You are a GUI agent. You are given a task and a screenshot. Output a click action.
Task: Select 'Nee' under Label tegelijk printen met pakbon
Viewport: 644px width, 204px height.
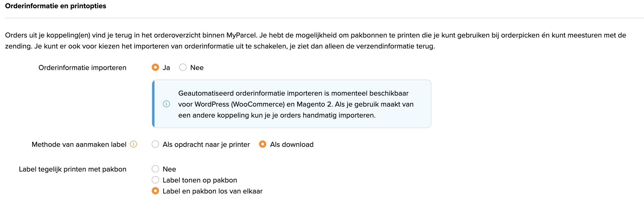tap(156, 169)
